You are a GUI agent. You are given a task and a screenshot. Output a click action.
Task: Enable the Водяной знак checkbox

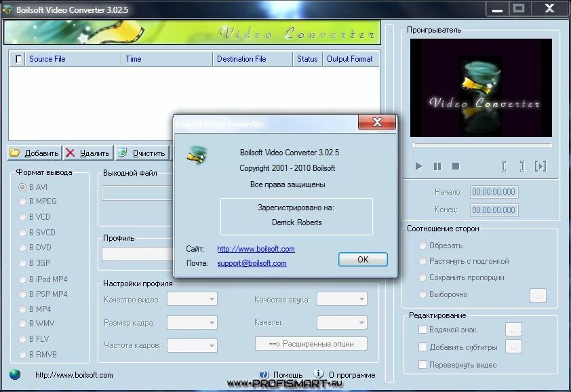(x=422, y=330)
